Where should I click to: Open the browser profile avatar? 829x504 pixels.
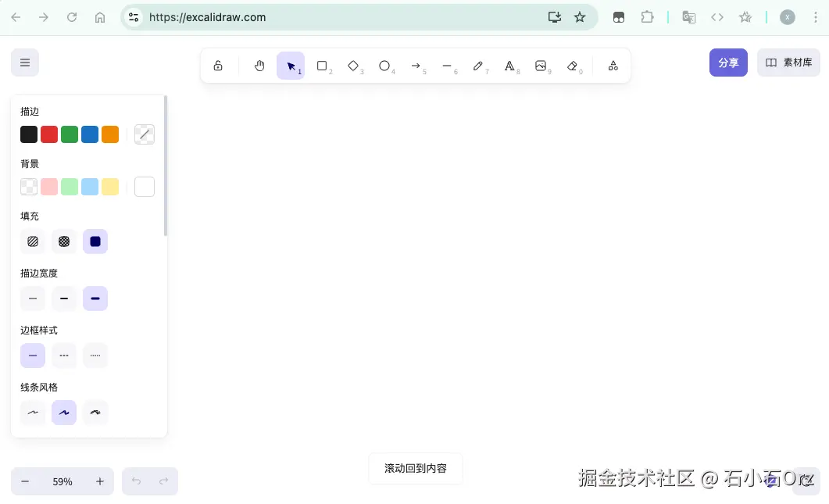click(788, 17)
